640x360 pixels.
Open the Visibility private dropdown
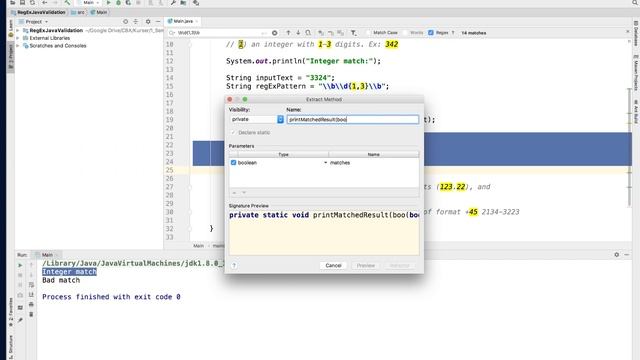click(x=257, y=119)
